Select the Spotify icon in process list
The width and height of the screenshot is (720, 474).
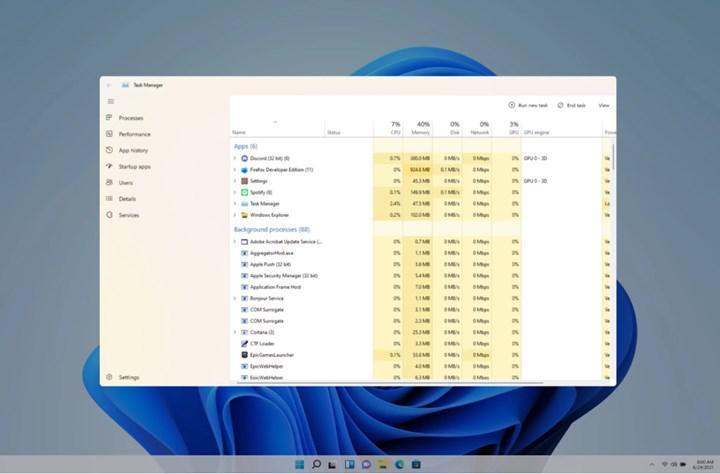click(x=244, y=192)
